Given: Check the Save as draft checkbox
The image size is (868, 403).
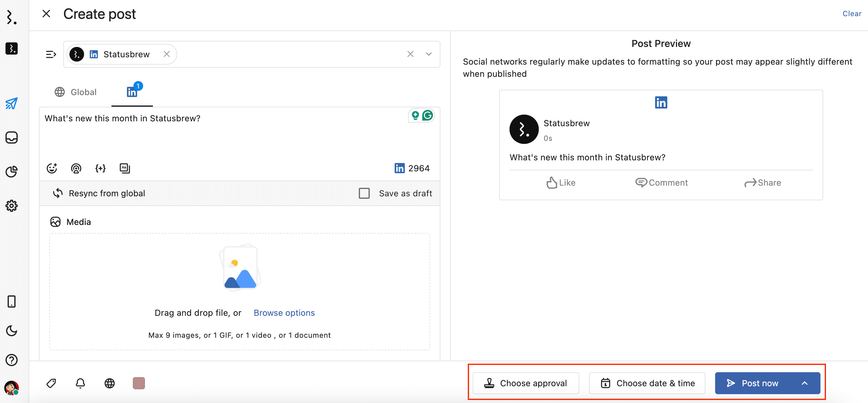Looking at the screenshot, I should coord(364,193).
